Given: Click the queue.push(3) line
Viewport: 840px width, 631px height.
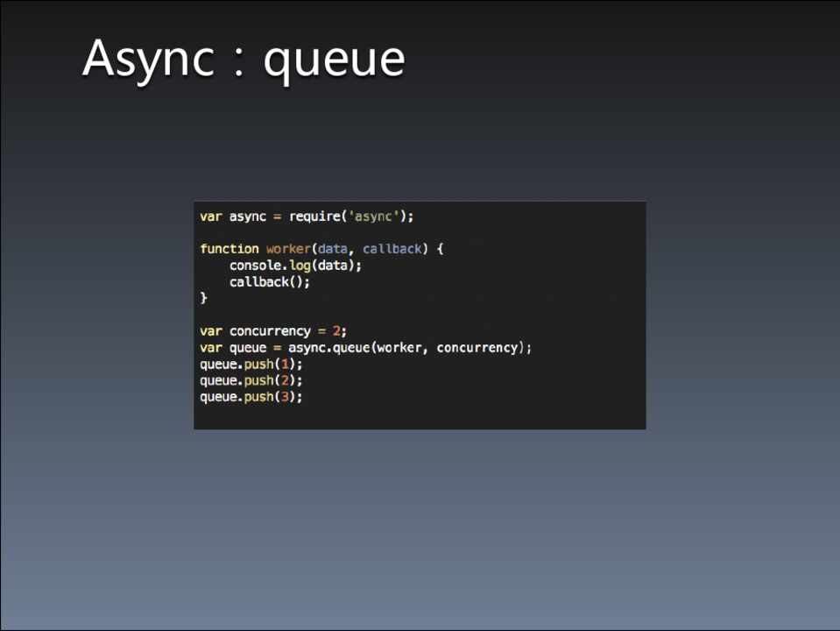Looking at the screenshot, I should point(251,397).
